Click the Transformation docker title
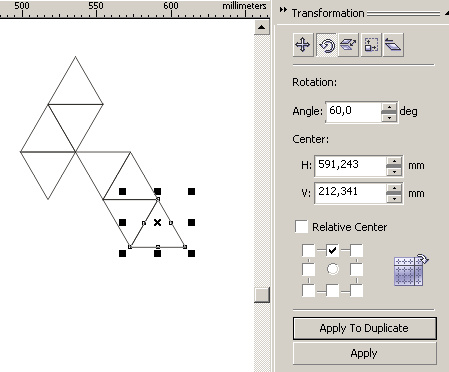Viewport: 449px width, 372px height. pyautogui.click(x=328, y=13)
